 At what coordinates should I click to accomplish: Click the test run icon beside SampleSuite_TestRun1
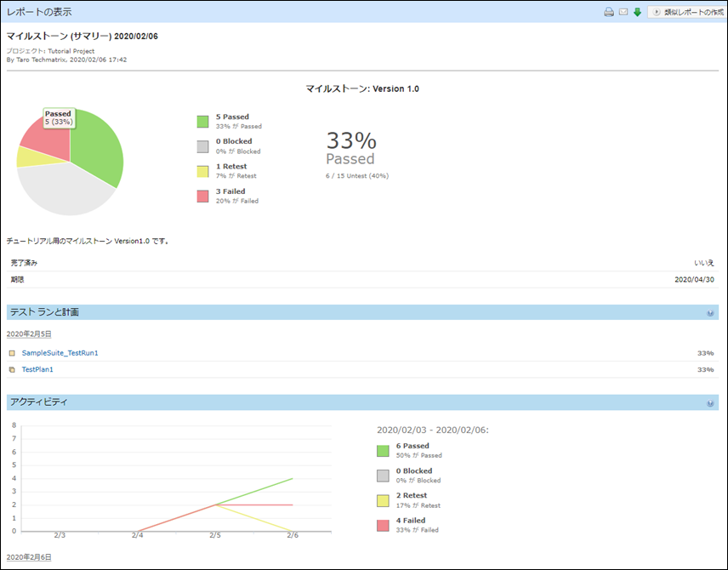tap(12, 353)
